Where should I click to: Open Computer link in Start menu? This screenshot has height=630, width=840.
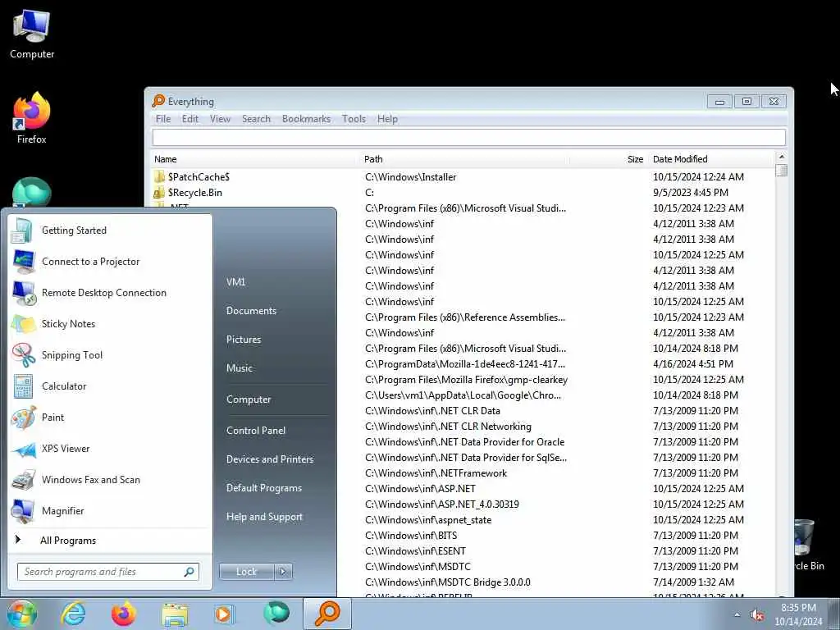click(x=249, y=399)
